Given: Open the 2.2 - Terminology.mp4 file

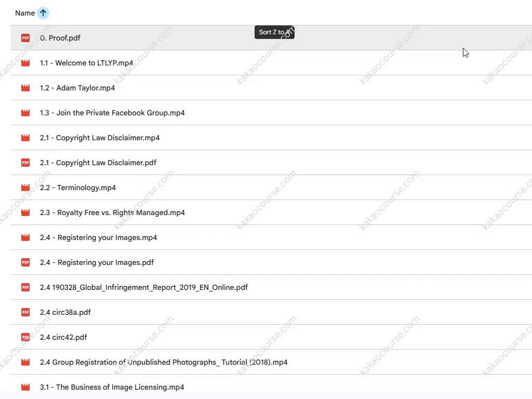Looking at the screenshot, I should [78, 188].
